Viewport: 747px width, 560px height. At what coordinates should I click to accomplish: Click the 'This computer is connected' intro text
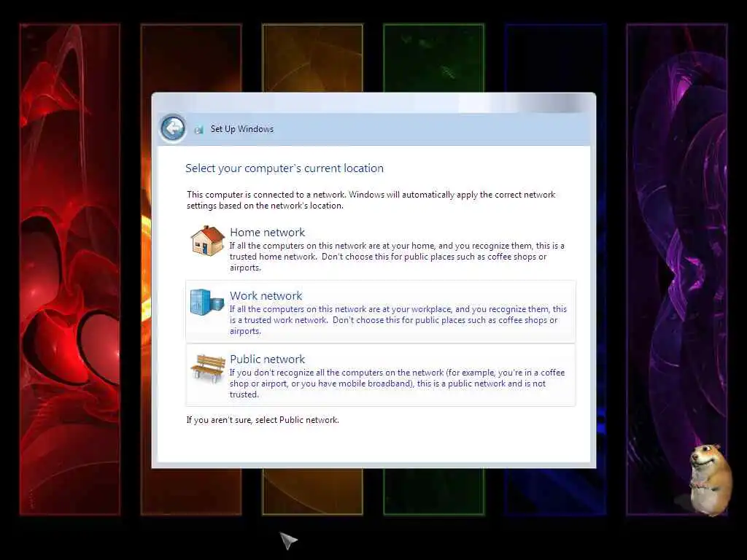371,200
